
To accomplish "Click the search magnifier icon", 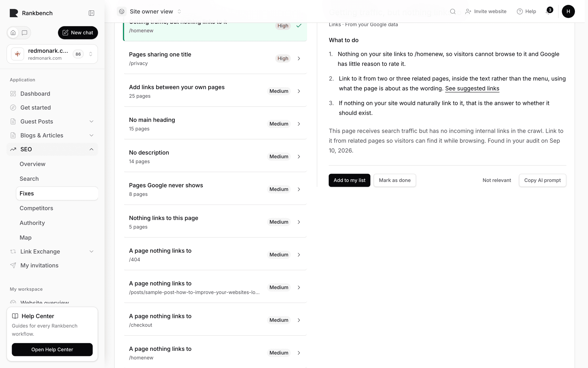I will pyautogui.click(x=453, y=12).
